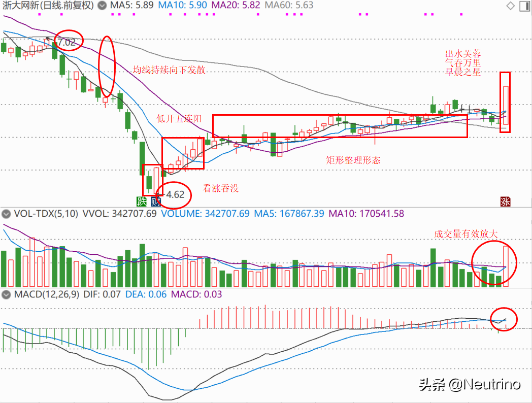The image size is (532, 403).
Task: Click the MA20: 5.82 label
Action: (x=236, y=6)
